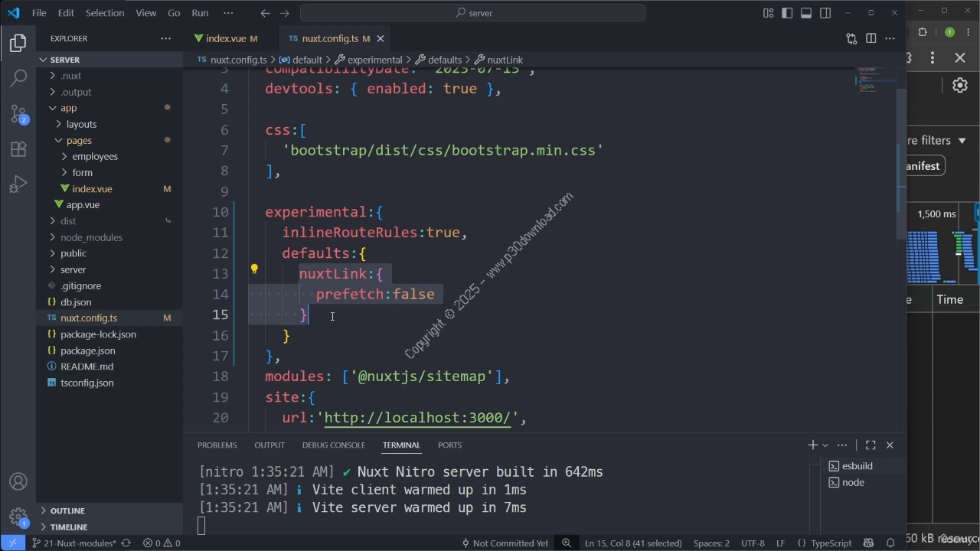This screenshot has width=980, height=551.
Task: Open the Extensions view
Action: point(18,149)
